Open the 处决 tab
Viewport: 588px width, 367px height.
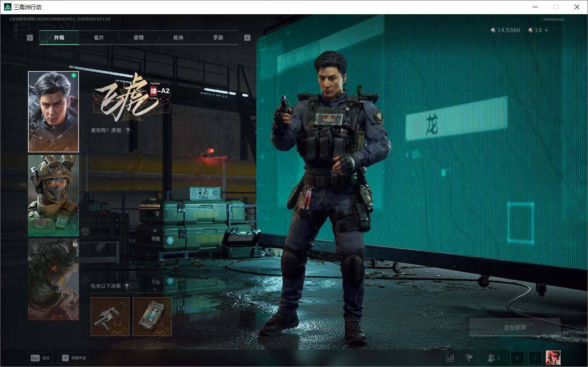coord(178,38)
